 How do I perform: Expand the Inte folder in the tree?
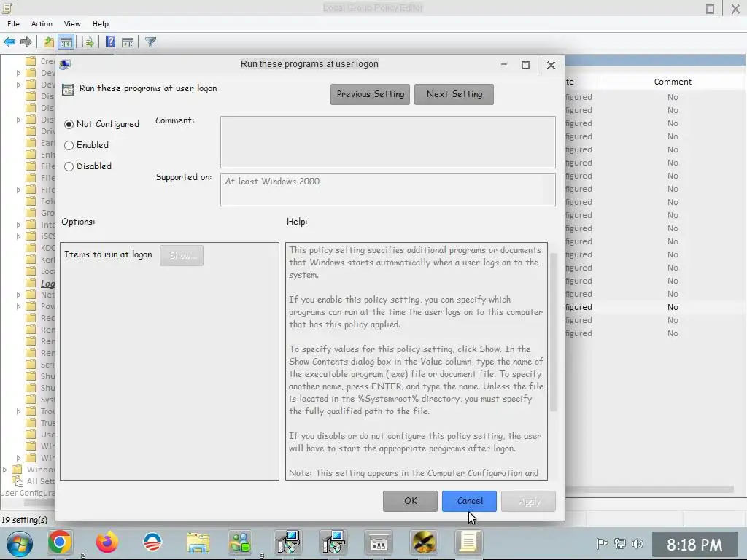pos(18,225)
